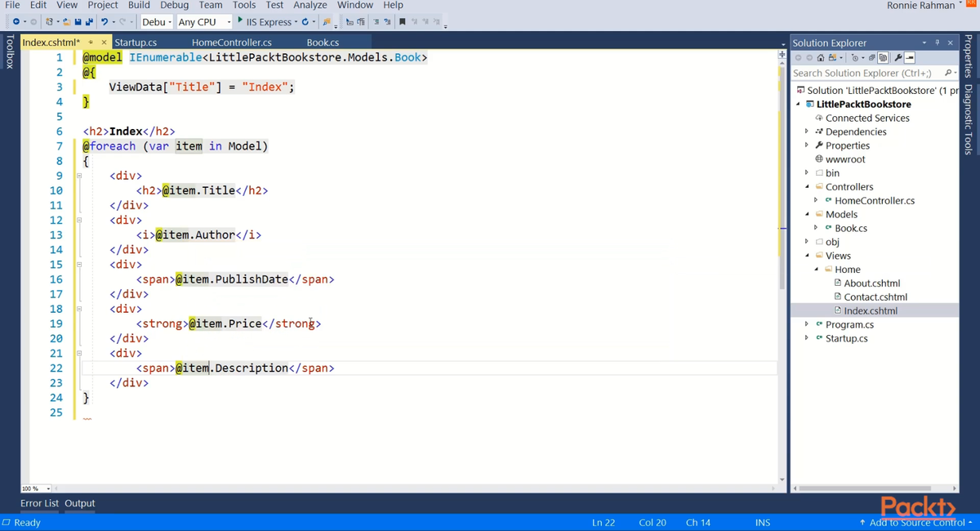Toggle Preview Selected Items in Solution Explorer
The image size is (980, 531).
tap(910, 58)
